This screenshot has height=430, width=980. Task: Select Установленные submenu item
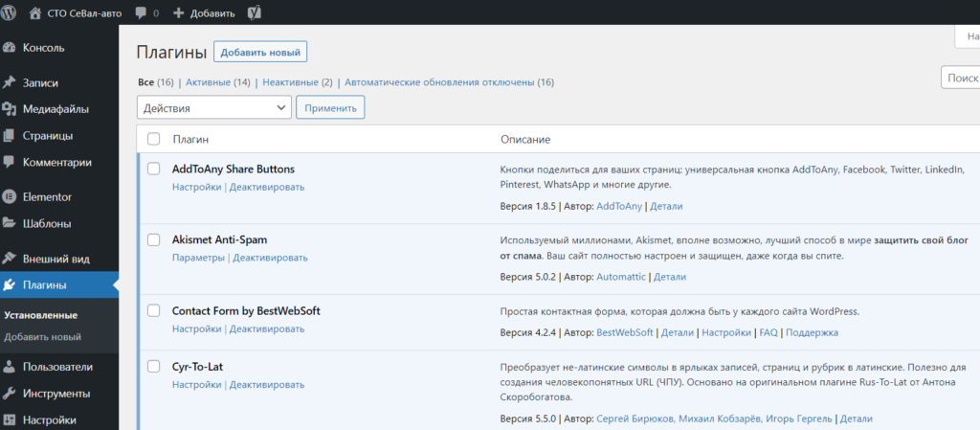(x=40, y=315)
